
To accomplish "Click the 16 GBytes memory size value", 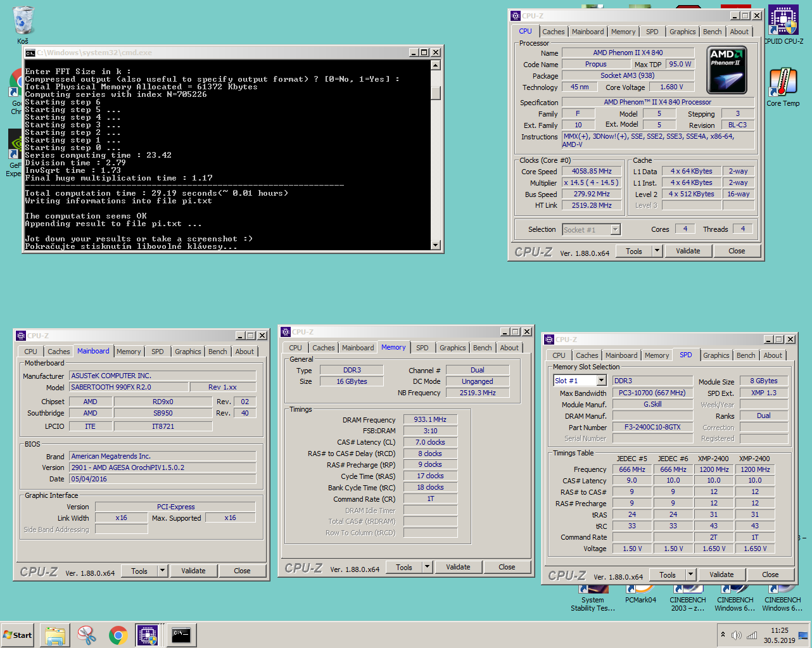I will click(x=352, y=381).
